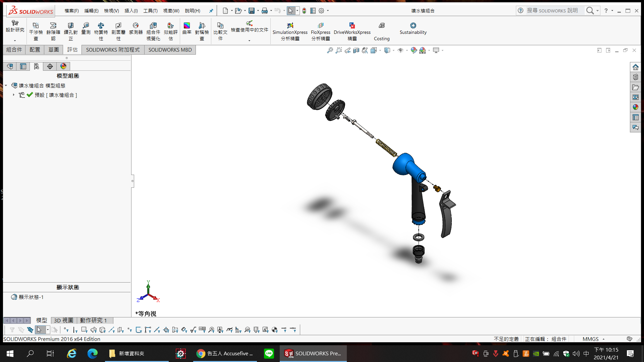The height and width of the screenshot is (362, 644).
Task: Toggle the menu bar pin
Action: (211, 11)
